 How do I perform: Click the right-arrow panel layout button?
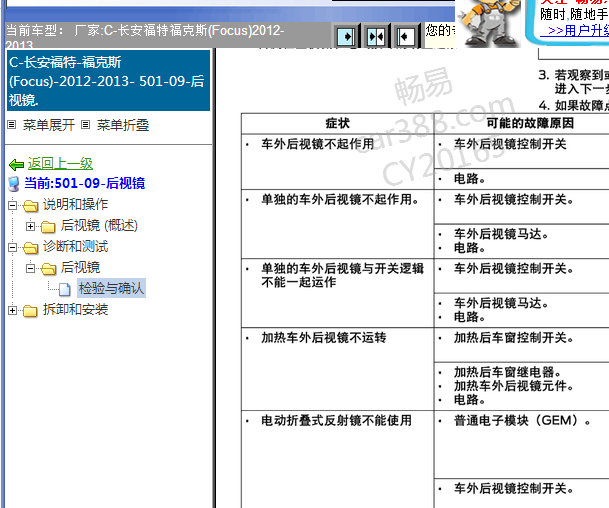point(346,37)
